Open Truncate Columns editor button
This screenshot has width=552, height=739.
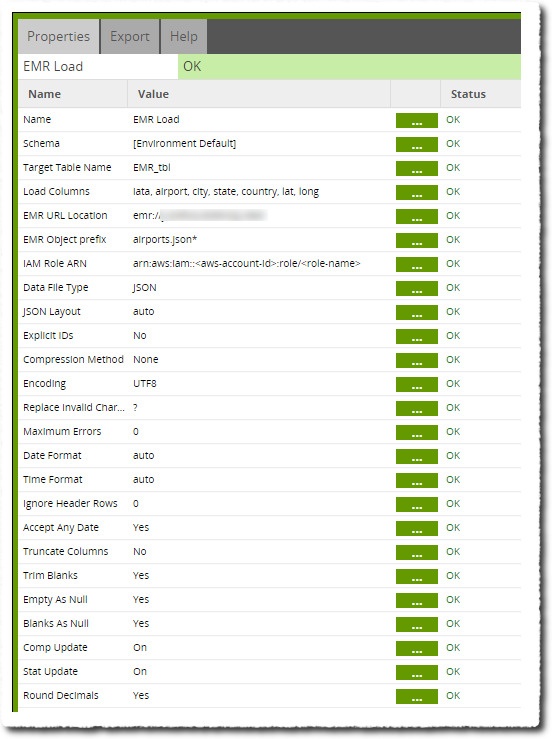(417, 552)
